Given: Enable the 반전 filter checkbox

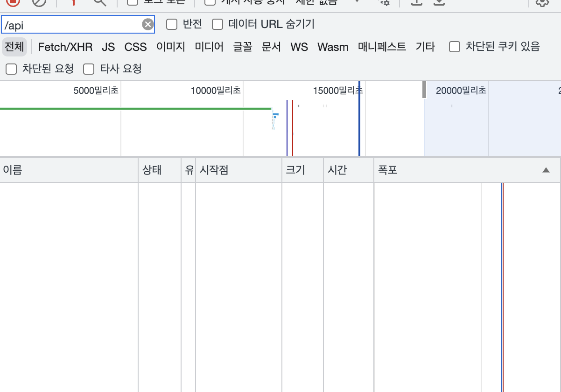Looking at the screenshot, I should click(172, 24).
